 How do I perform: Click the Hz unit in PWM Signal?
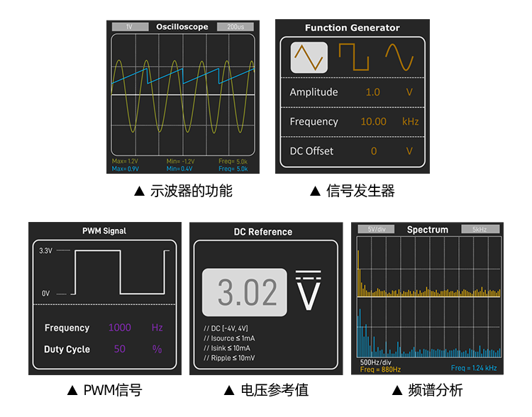tap(157, 328)
